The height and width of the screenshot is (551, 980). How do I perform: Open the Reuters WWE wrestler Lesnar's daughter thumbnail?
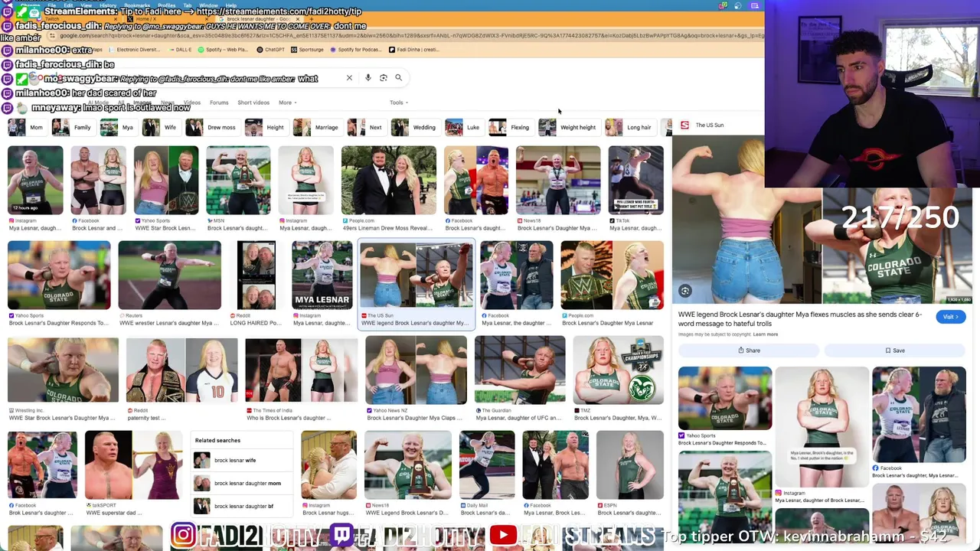click(170, 275)
